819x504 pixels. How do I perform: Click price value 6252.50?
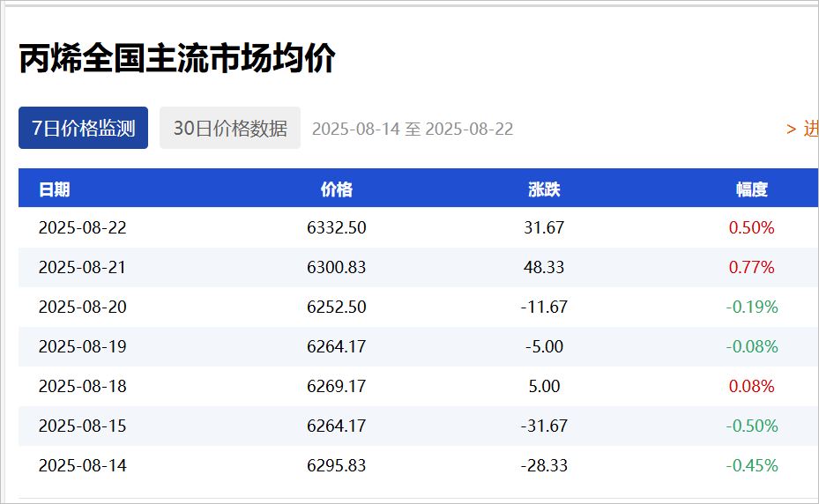pos(337,308)
